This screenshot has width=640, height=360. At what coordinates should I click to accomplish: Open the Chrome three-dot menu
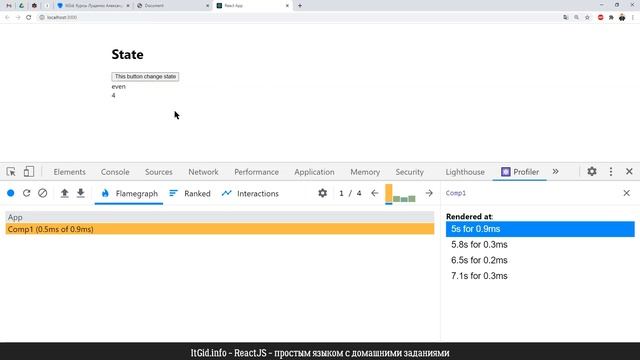point(633,18)
